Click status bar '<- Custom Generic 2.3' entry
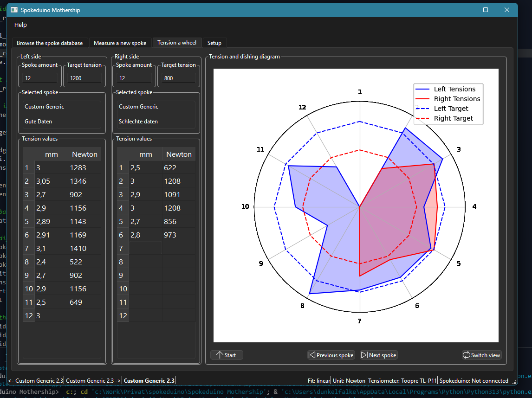Viewport: 532px width, 398px height. click(36, 381)
